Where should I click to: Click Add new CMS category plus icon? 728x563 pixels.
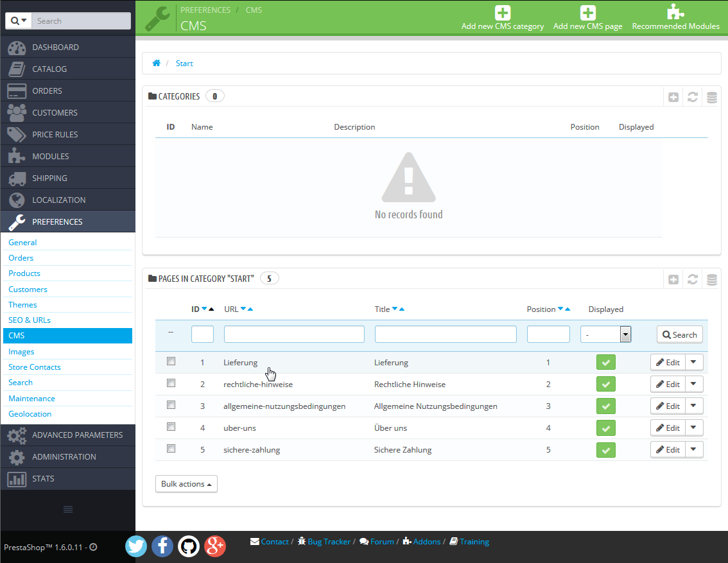[503, 13]
